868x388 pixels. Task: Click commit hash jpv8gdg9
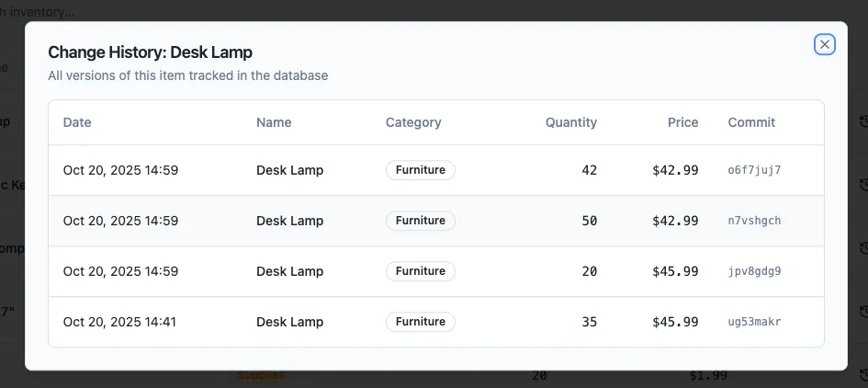click(754, 271)
